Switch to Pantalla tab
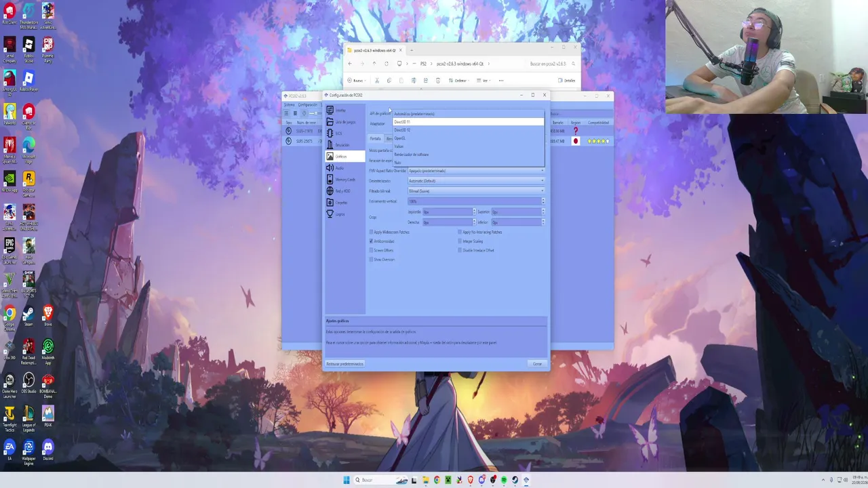 (x=375, y=139)
